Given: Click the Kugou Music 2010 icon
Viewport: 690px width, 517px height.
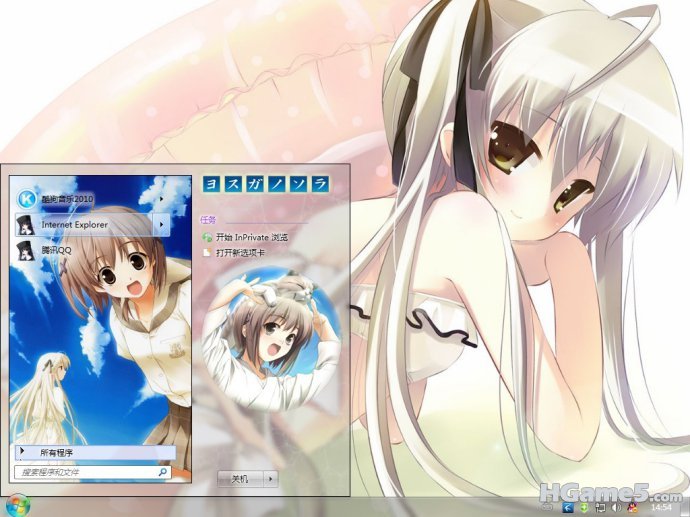Looking at the screenshot, I should [x=26, y=199].
